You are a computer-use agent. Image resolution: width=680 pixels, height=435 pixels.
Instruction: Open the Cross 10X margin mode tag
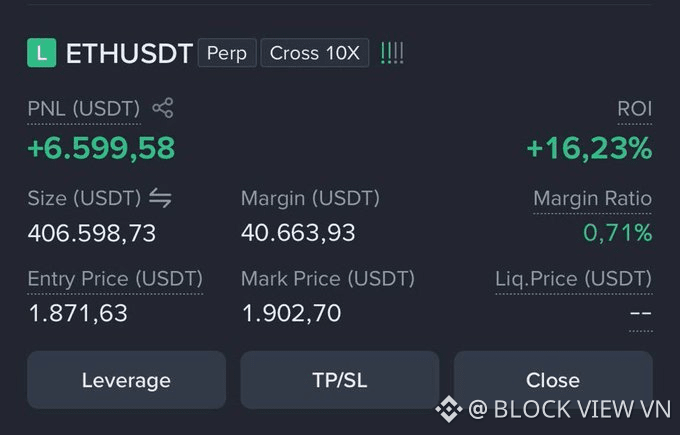pos(315,53)
